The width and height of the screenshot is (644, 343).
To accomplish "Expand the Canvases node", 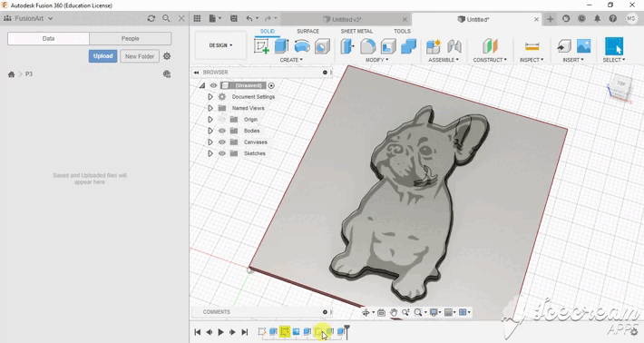I will [x=210, y=142].
